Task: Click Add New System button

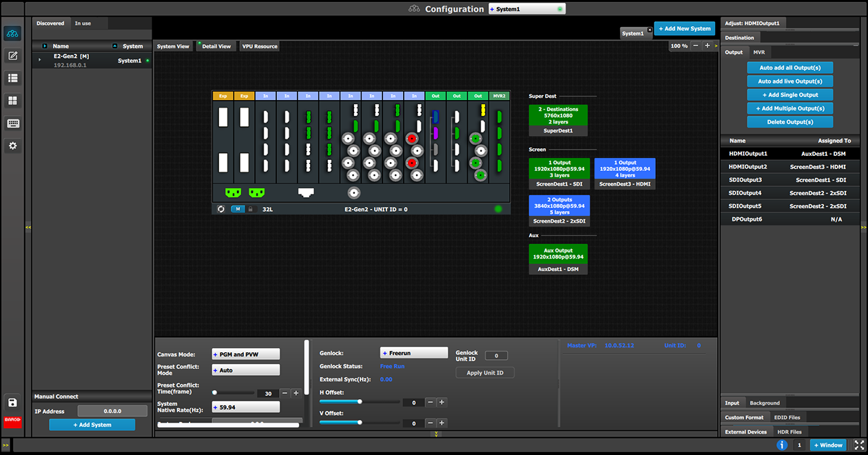Action: click(684, 29)
